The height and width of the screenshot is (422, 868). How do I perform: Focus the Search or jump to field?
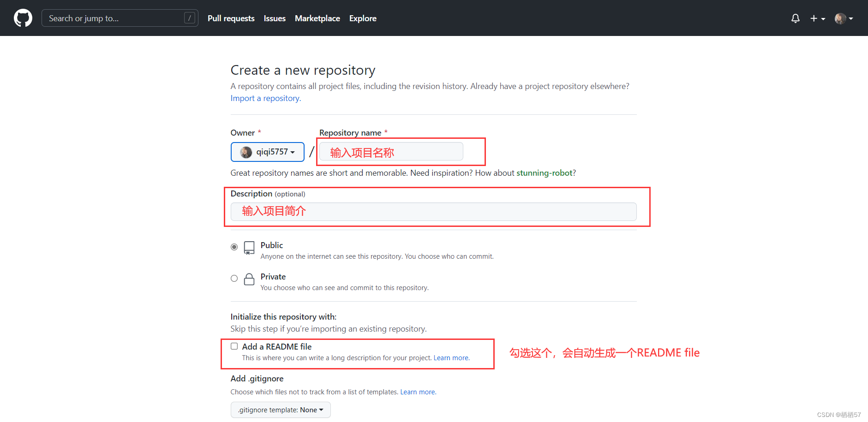pyautogui.click(x=120, y=18)
